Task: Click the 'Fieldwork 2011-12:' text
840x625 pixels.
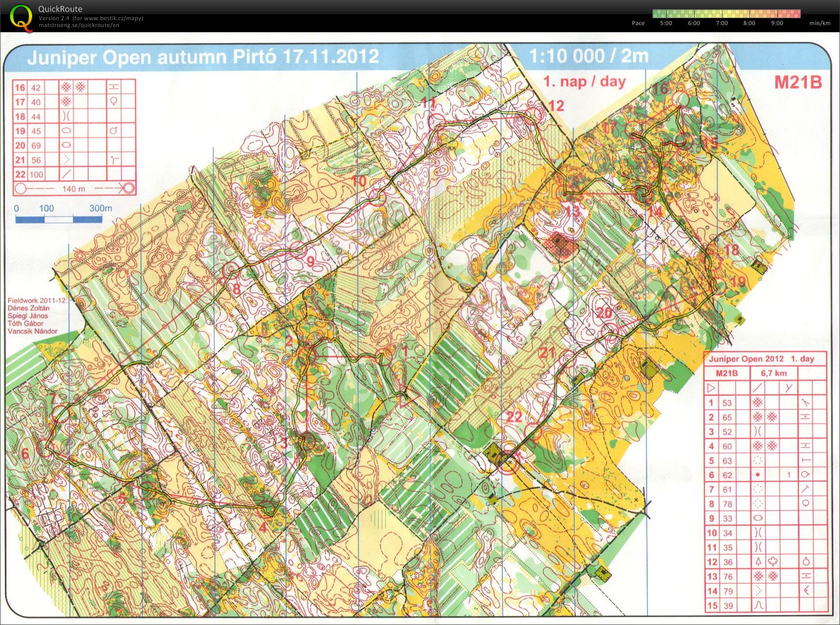Action: click(x=38, y=301)
